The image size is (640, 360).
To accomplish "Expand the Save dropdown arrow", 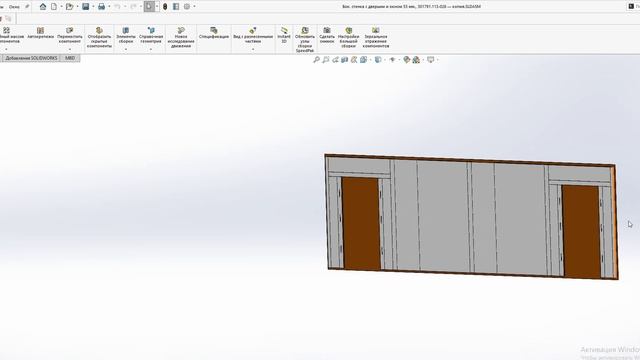I will 93,7.
